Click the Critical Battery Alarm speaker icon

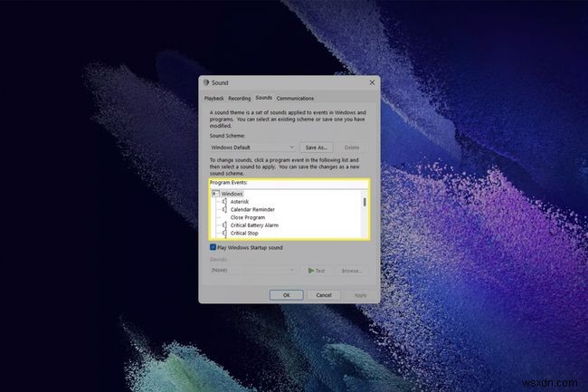click(x=224, y=225)
